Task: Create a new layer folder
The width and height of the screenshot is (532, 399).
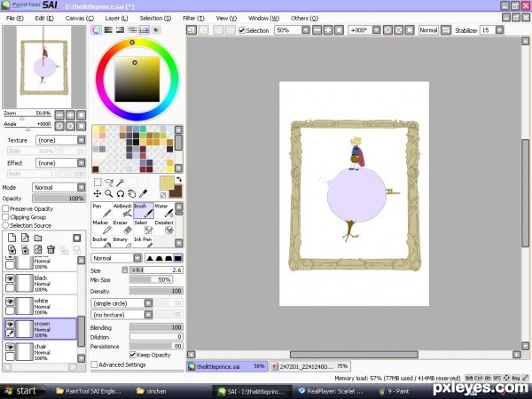Action: (x=37, y=238)
